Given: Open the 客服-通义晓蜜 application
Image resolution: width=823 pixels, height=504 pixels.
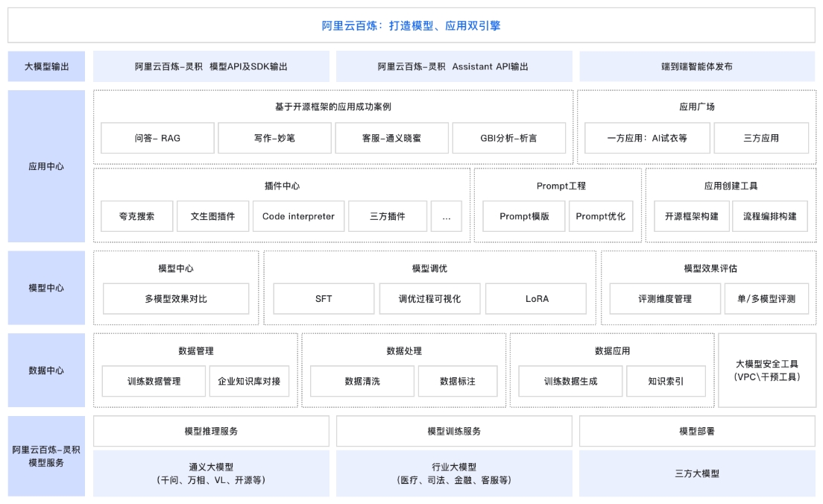Looking at the screenshot, I should pos(391,138).
